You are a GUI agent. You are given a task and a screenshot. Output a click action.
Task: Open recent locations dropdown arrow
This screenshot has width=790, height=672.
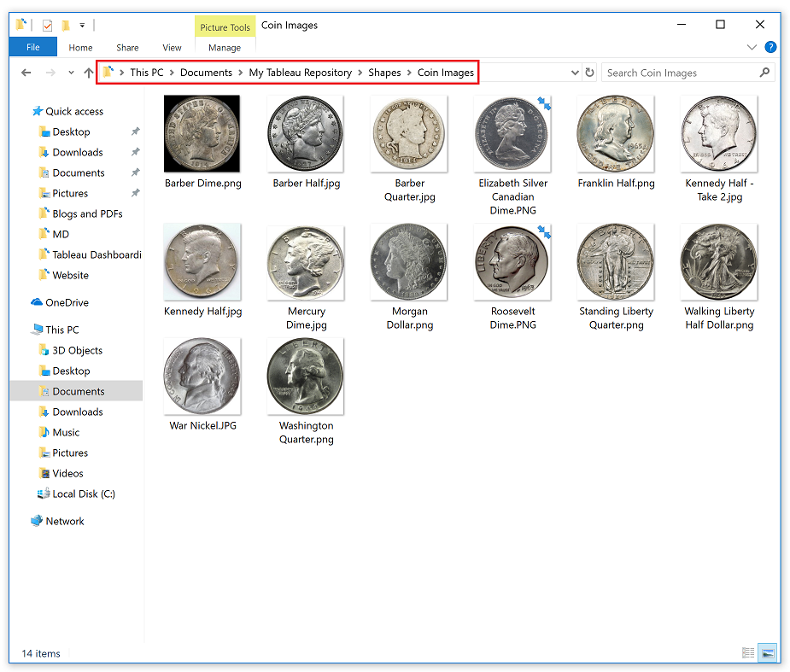71,73
